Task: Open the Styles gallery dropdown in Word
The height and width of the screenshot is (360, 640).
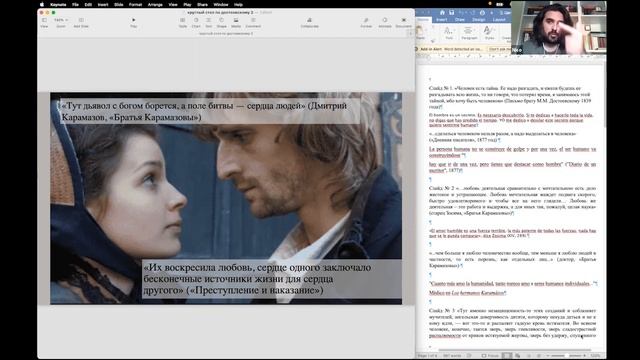Action: click(489, 33)
